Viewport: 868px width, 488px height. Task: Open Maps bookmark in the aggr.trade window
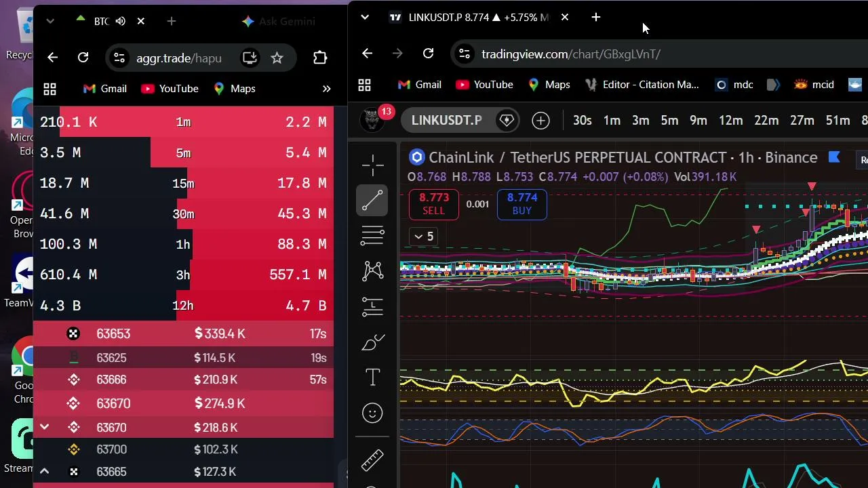[x=234, y=89]
